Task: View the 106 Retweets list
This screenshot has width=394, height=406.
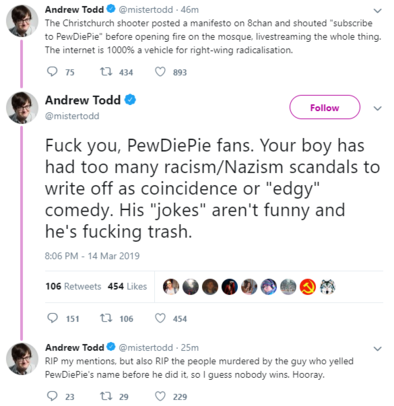Action: tap(73, 286)
